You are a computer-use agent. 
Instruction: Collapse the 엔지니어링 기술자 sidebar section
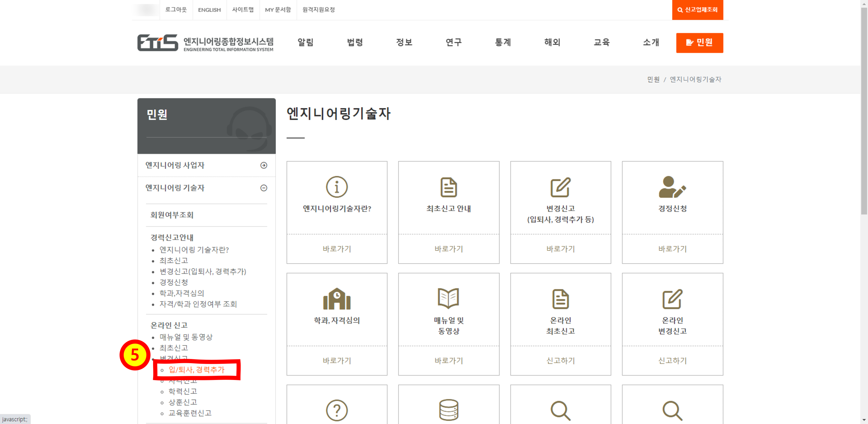(x=264, y=188)
